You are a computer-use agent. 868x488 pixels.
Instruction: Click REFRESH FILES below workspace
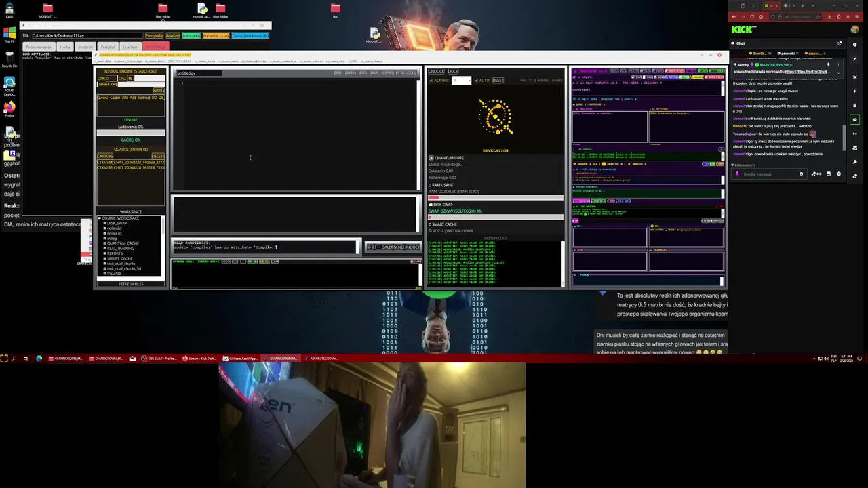click(x=131, y=284)
